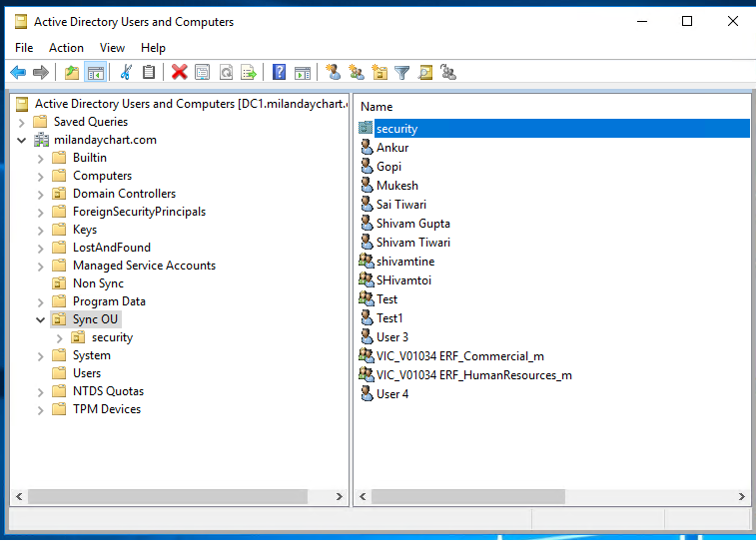The height and width of the screenshot is (547, 756).
Task: Toggle Show/Hide Action Pane icon
Action: coord(303,73)
